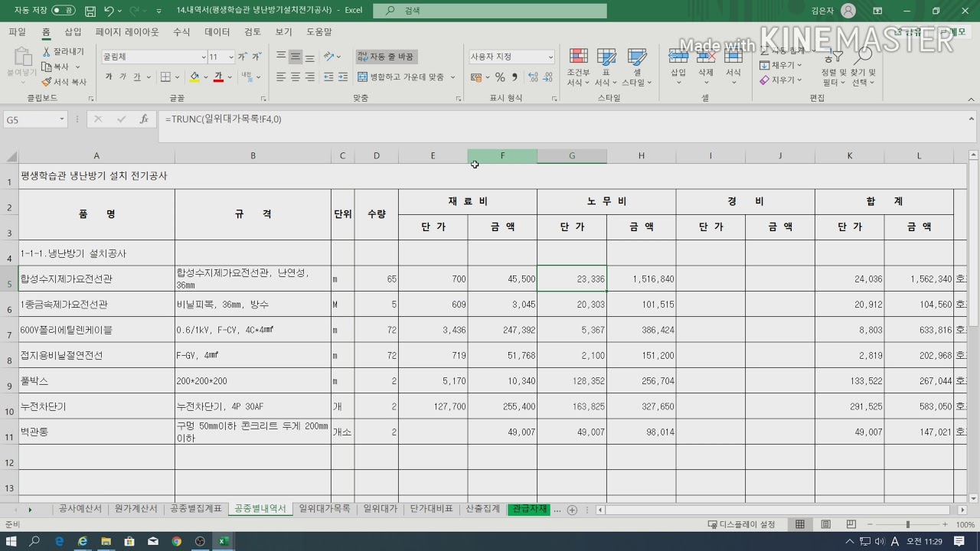Click merge and center (병합하고 가운데 맞춤)

(x=401, y=77)
